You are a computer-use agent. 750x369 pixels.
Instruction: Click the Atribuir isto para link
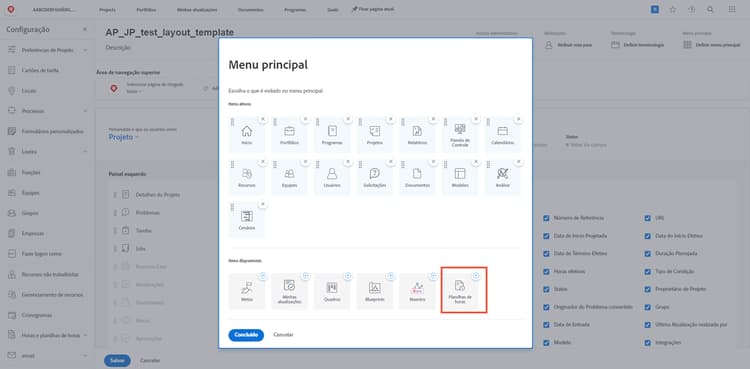[x=569, y=45]
